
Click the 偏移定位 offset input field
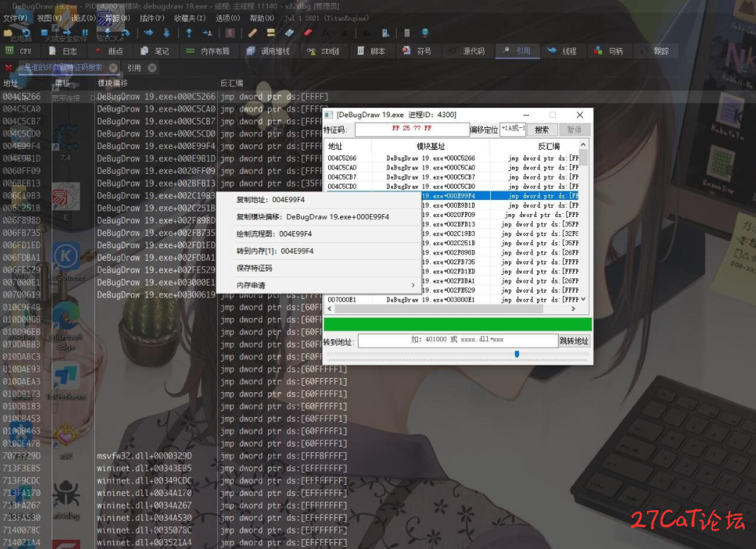tap(513, 129)
